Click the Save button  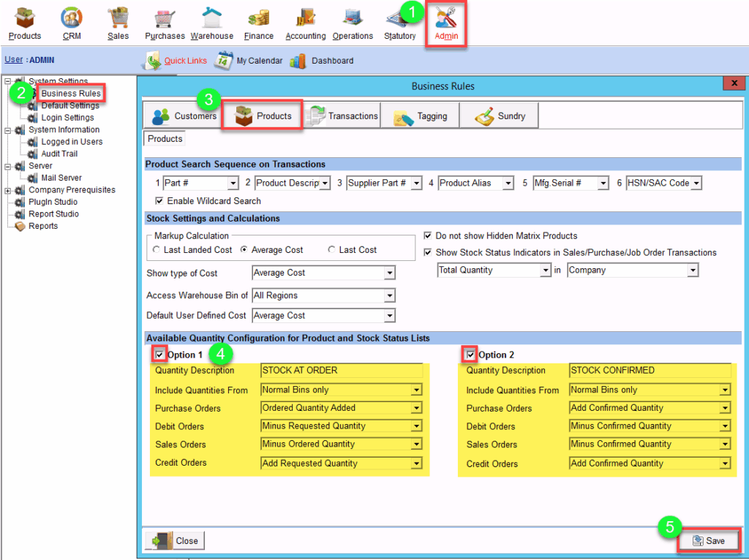[707, 540]
